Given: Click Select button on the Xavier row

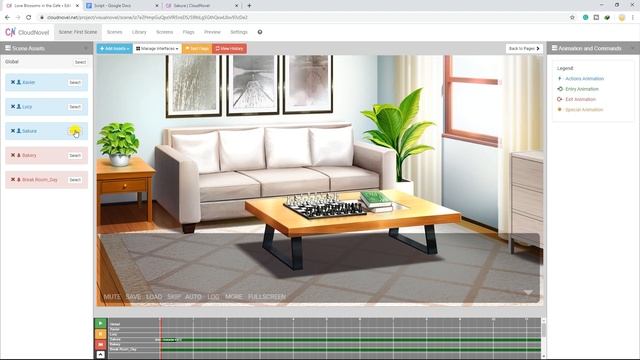Looking at the screenshot, I should pyautogui.click(x=75, y=82).
